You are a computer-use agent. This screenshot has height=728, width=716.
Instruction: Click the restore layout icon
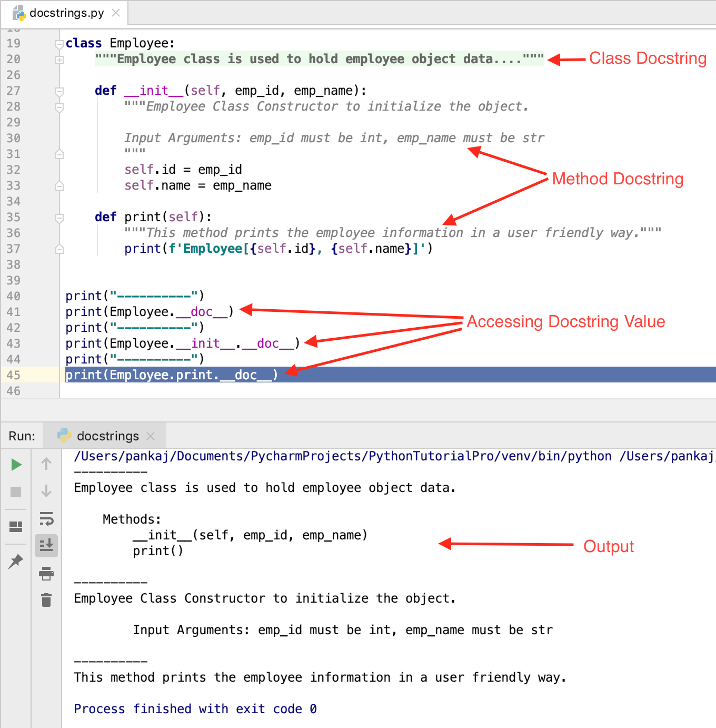click(x=16, y=527)
